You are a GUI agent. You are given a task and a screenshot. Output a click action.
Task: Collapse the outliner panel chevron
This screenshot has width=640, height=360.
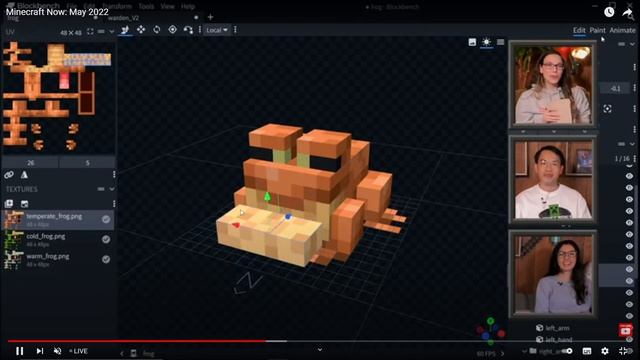point(632,144)
